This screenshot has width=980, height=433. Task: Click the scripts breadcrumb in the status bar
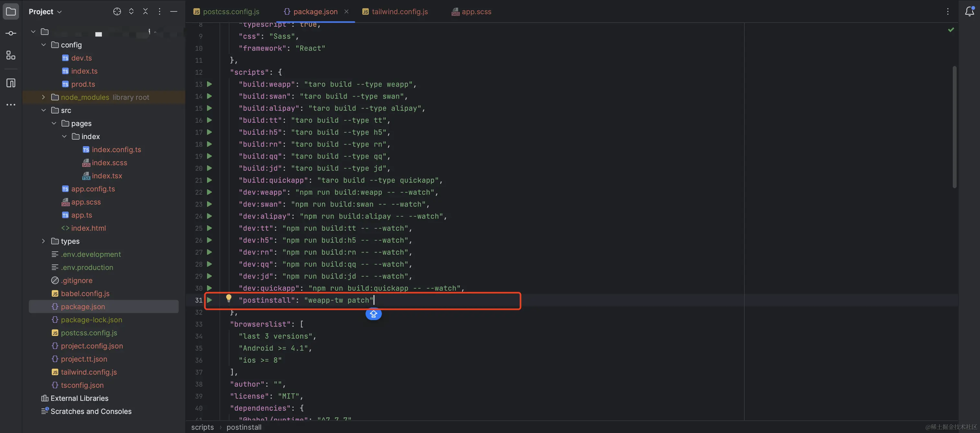202,427
